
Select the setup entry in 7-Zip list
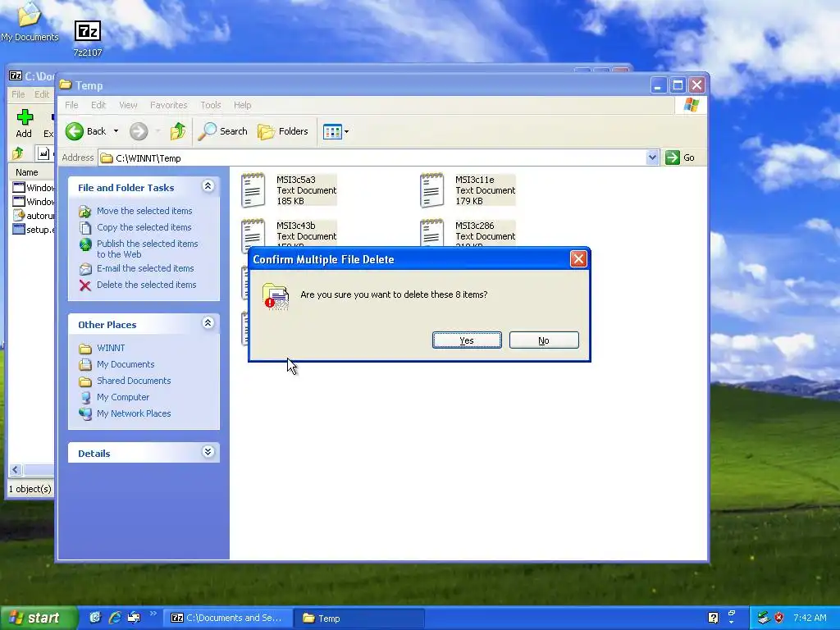(33, 230)
